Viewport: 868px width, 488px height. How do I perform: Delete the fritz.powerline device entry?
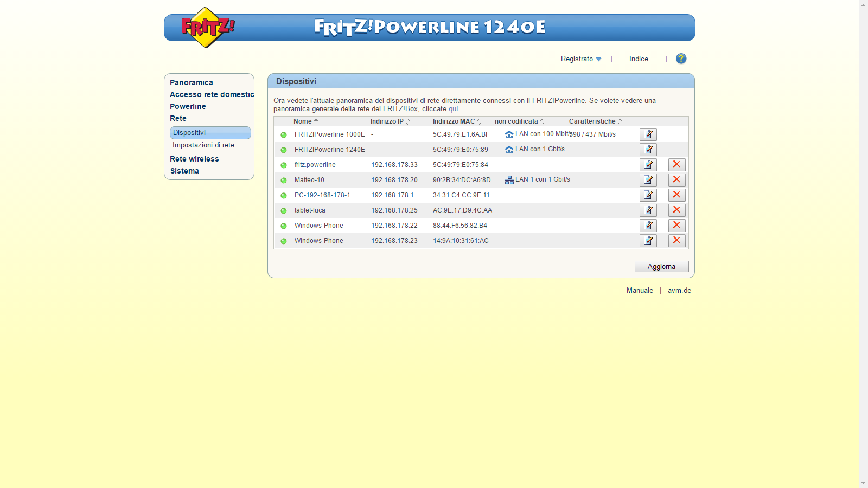[x=676, y=165]
